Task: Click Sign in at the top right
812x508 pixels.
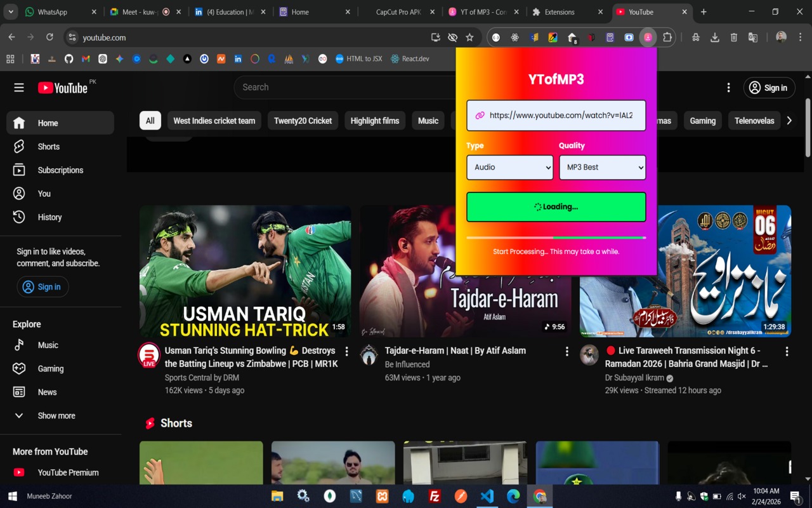Action: tap(769, 88)
